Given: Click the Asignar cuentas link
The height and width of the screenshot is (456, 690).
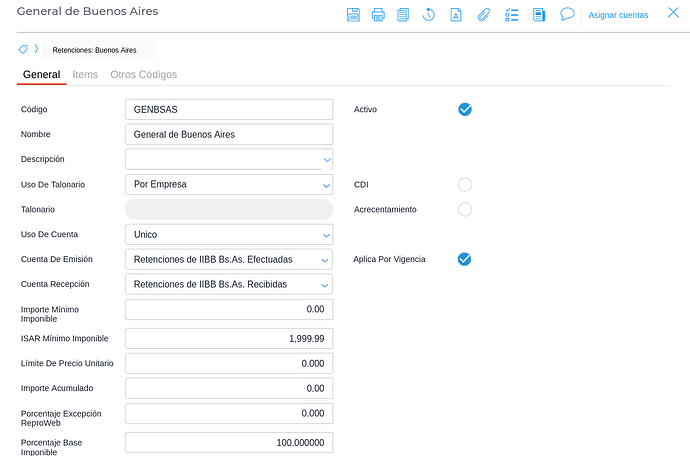Looking at the screenshot, I should (617, 15).
